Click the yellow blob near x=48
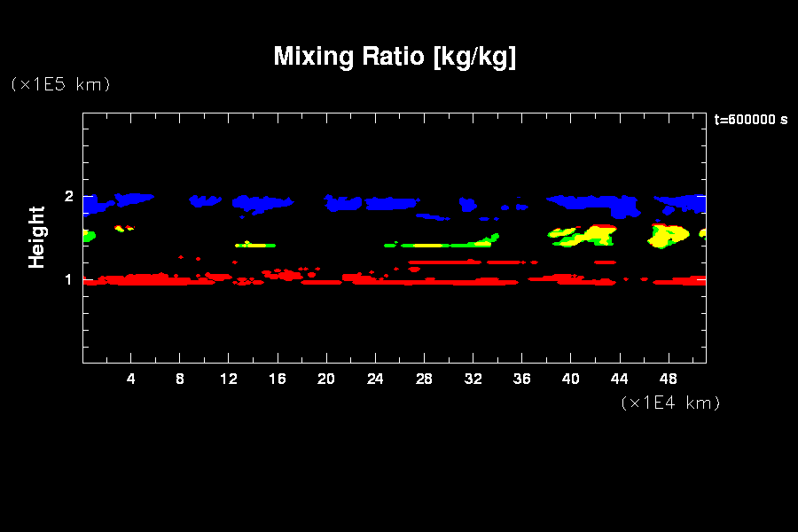Viewport: 798px width, 532px height. pyautogui.click(x=669, y=236)
